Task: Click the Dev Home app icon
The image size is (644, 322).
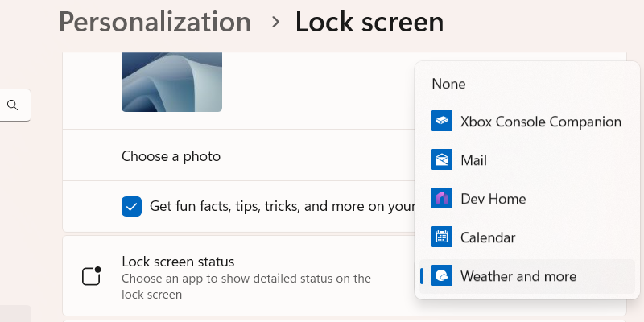Action: (x=442, y=199)
